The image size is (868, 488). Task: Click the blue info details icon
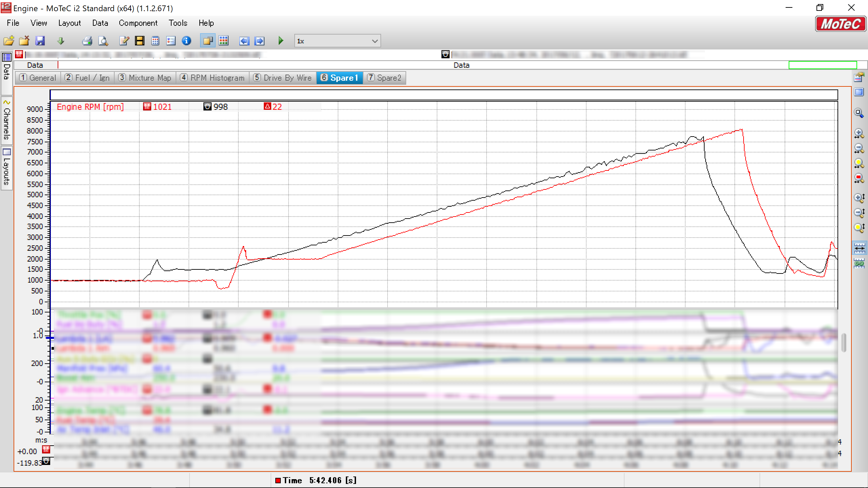(186, 41)
